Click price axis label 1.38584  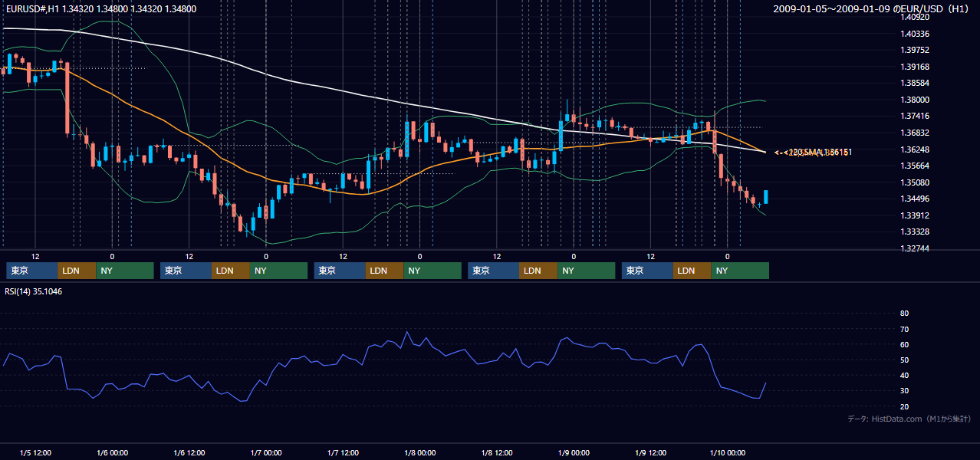[x=915, y=83]
